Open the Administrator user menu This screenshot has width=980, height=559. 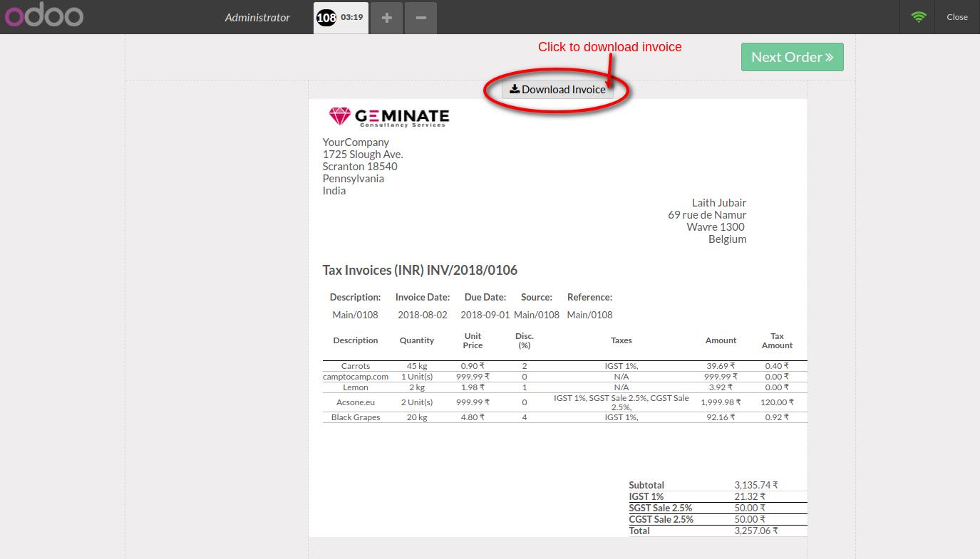257,17
